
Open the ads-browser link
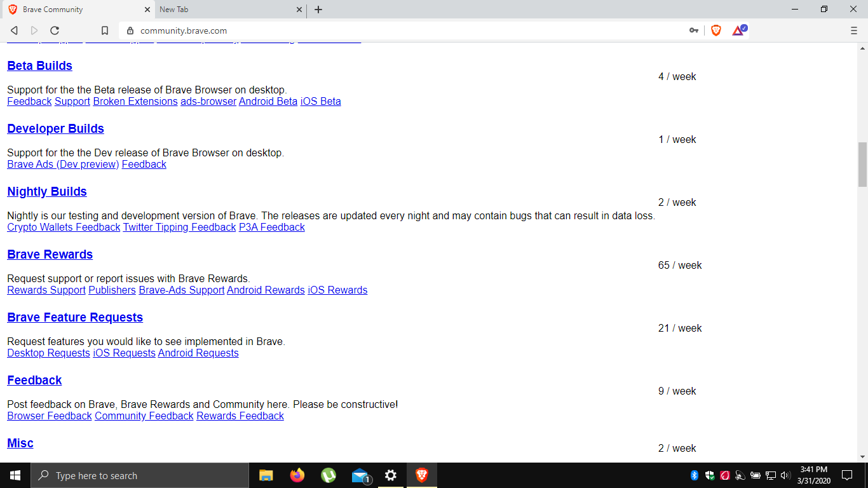point(208,101)
